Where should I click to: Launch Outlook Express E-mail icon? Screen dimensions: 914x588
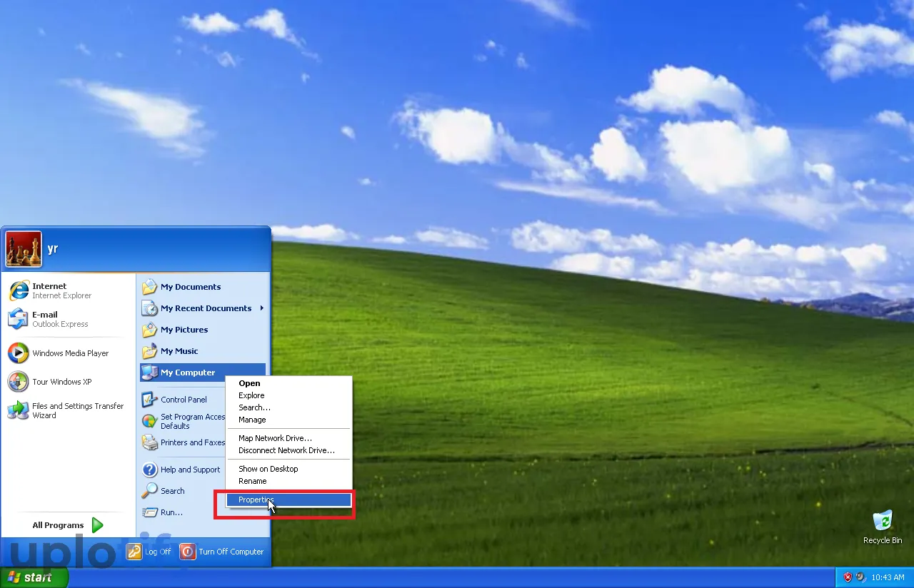[50, 319]
